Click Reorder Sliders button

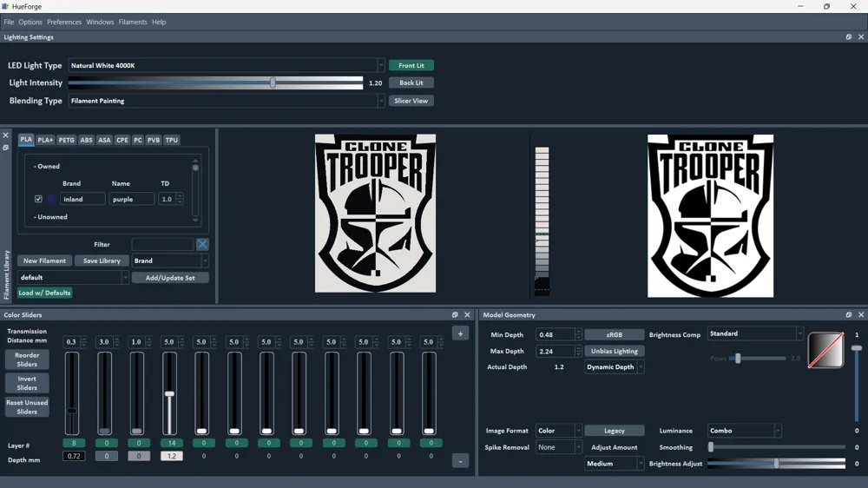27,359
